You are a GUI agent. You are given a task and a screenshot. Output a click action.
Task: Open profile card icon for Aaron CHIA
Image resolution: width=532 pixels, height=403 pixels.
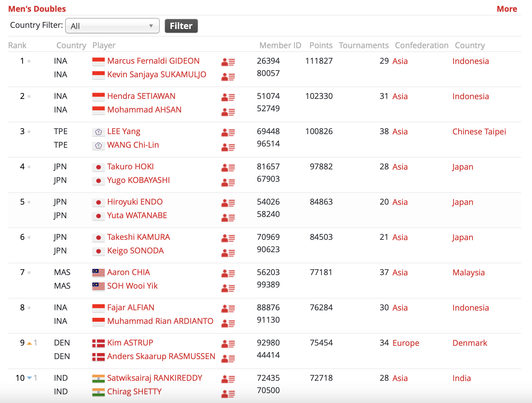coord(228,274)
